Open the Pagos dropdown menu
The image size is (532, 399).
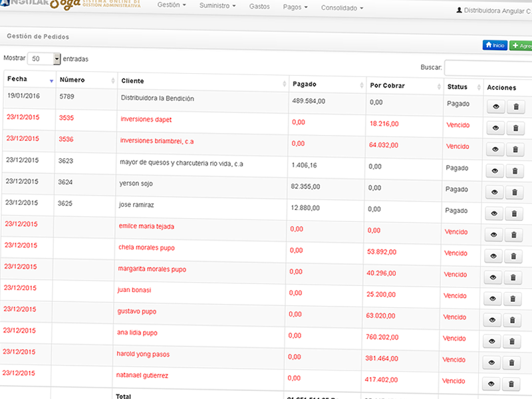click(x=295, y=8)
